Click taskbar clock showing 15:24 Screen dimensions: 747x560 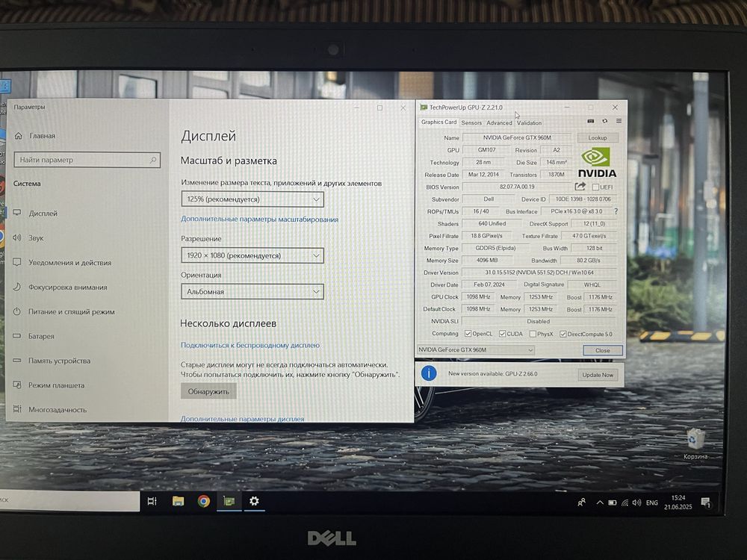click(678, 503)
